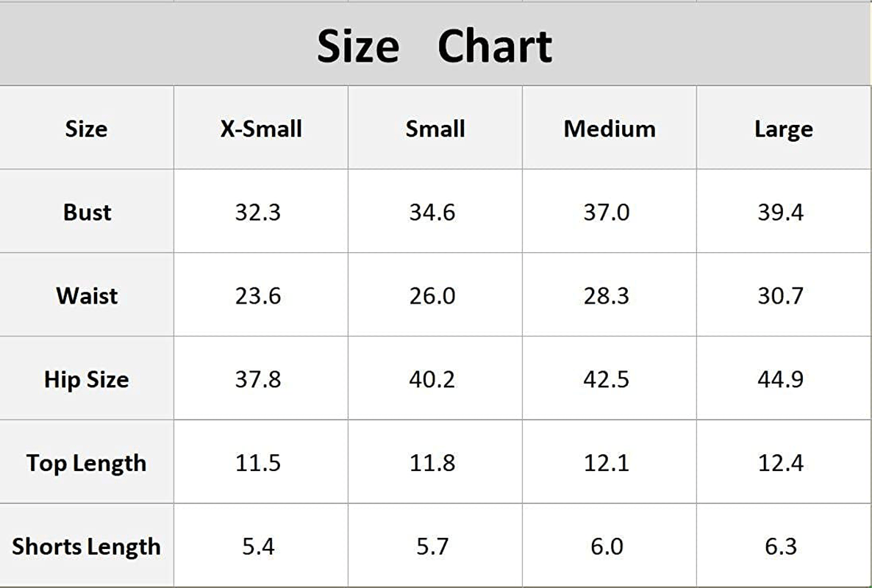Click the Small waist value 26.0
872x588 pixels.
432,295
